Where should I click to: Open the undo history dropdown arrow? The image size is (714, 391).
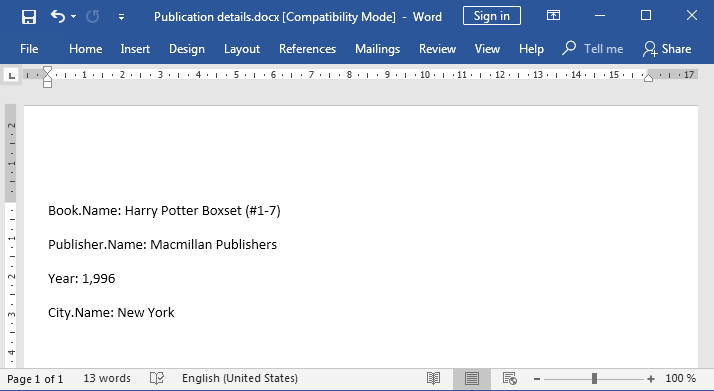[73, 17]
